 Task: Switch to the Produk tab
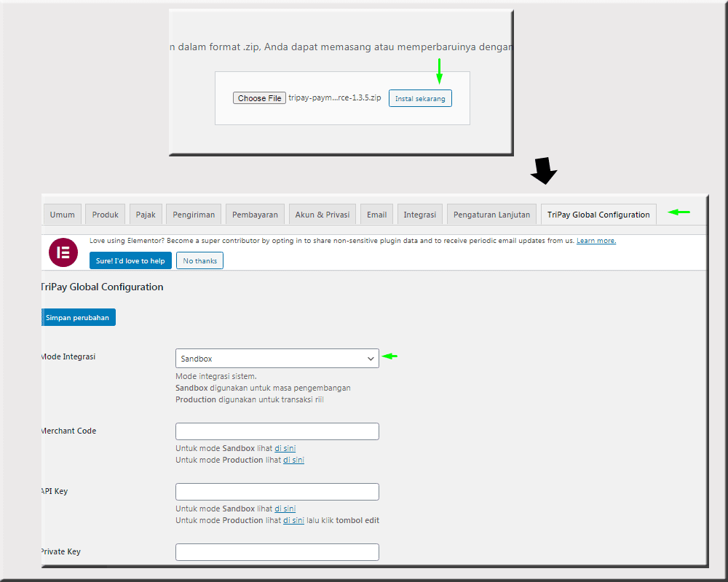click(105, 215)
